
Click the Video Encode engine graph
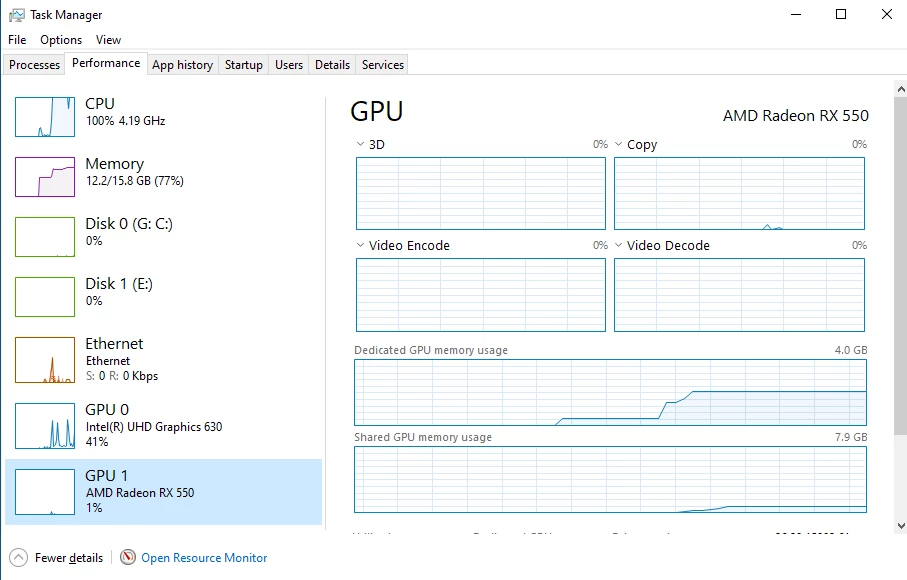[481, 295]
